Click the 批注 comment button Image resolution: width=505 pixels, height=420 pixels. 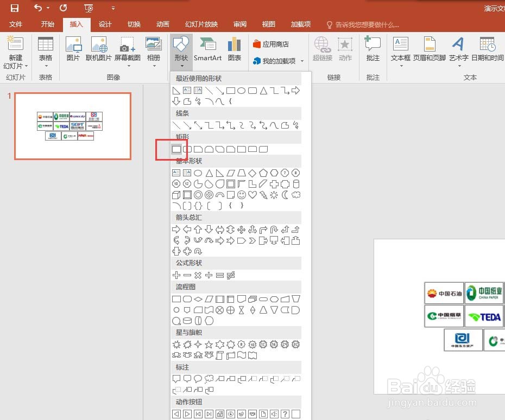pyautogui.click(x=373, y=49)
